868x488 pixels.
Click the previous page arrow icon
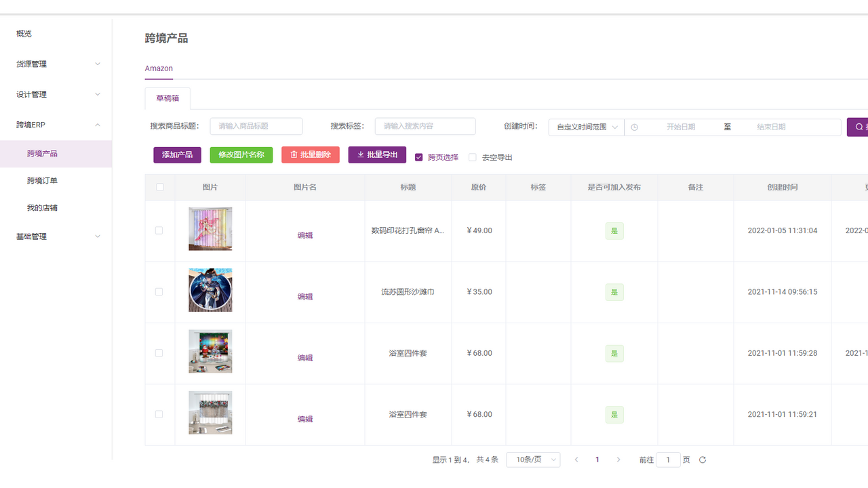[x=576, y=460]
